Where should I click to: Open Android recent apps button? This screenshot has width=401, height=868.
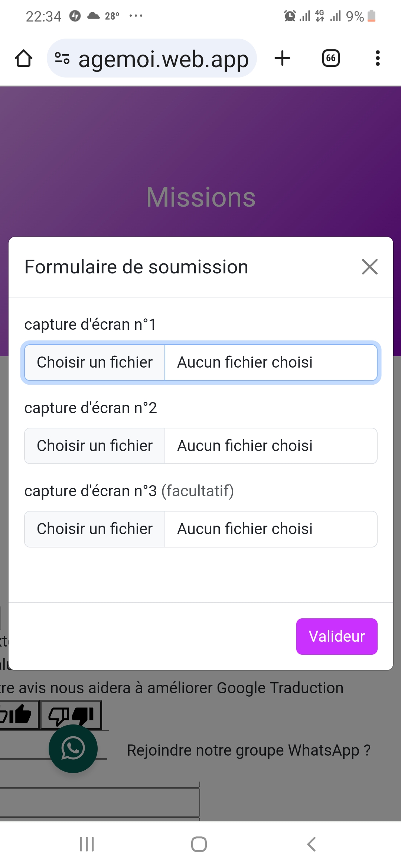click(87, 845)
